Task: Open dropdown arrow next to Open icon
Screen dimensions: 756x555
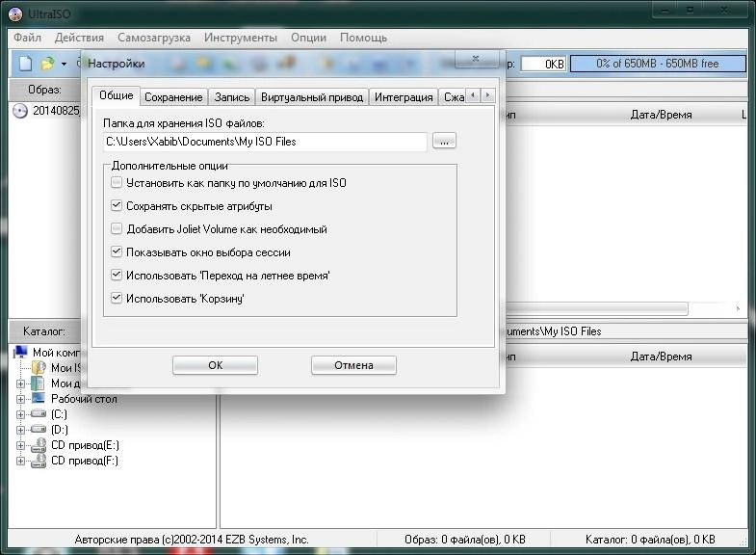Action: [x=64, y=64]
